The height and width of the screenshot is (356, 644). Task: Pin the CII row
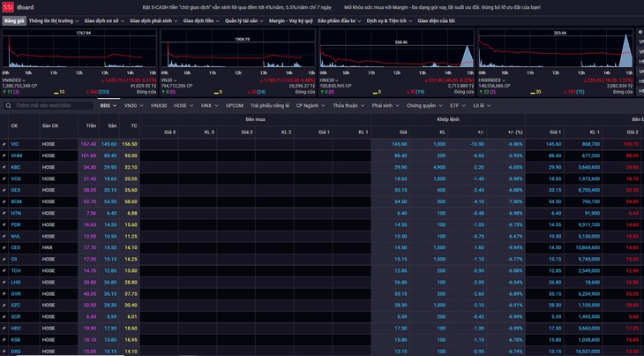4,260
